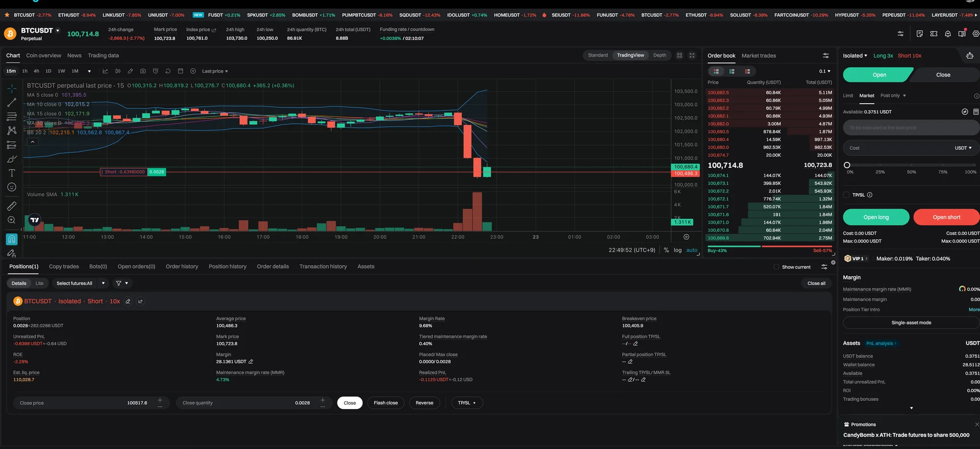980x449 pixels.
Task: Click the Open long button
Action: point(876,217)
